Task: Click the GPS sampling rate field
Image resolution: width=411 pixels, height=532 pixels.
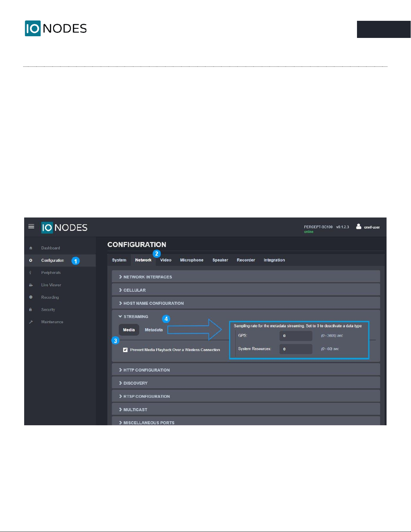Action: pos(296,336)
